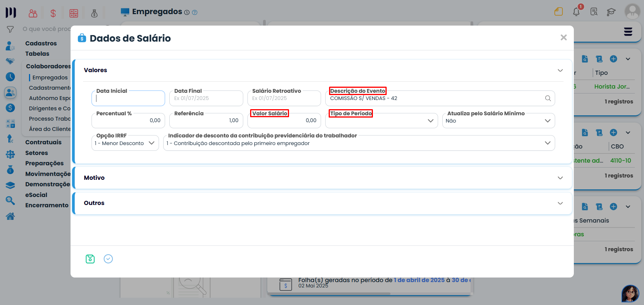Open the notifications bell
The width and height of the screenshot is (644, 305).
[x=577, y=11]
